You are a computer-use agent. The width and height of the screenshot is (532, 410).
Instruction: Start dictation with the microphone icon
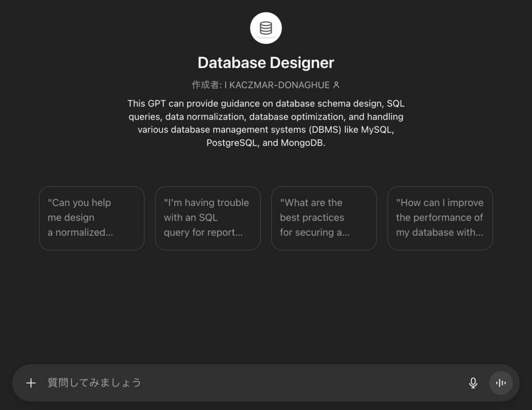(473, 383)
